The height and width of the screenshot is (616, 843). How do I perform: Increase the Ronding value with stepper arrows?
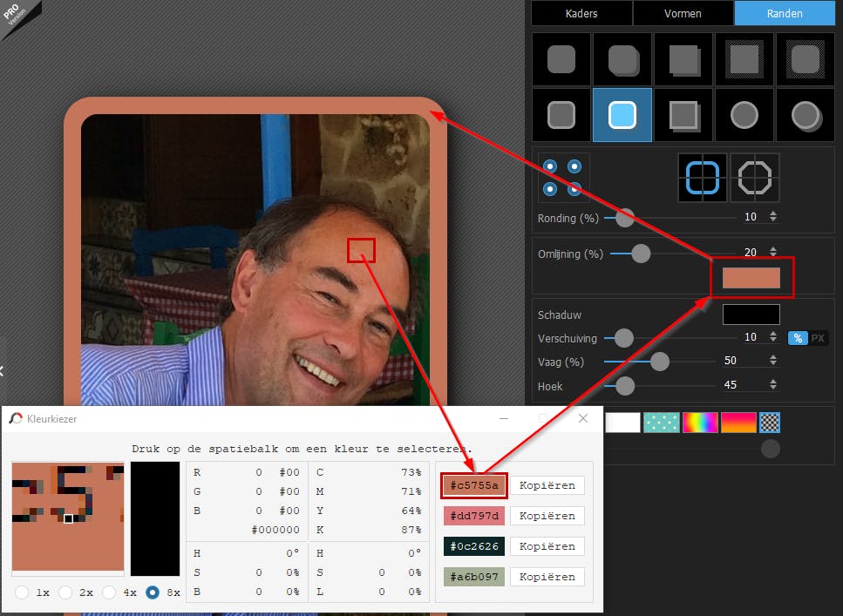772,213
